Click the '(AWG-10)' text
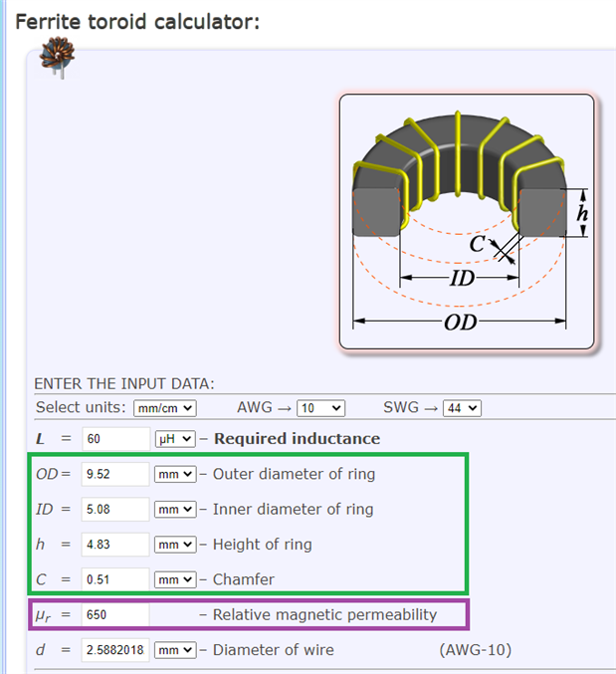This screenshot has height=674, width=616. tap(475, 650)
